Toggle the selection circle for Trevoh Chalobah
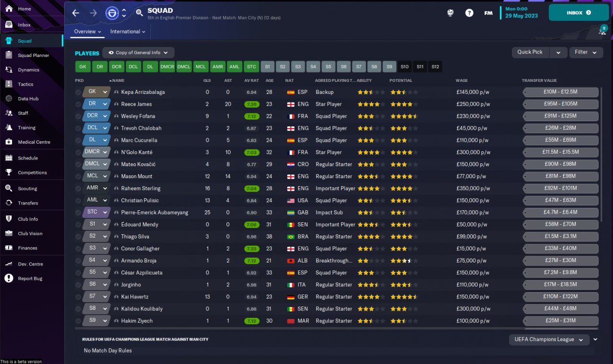Screen dimensions: 613x364 [78, 128]
